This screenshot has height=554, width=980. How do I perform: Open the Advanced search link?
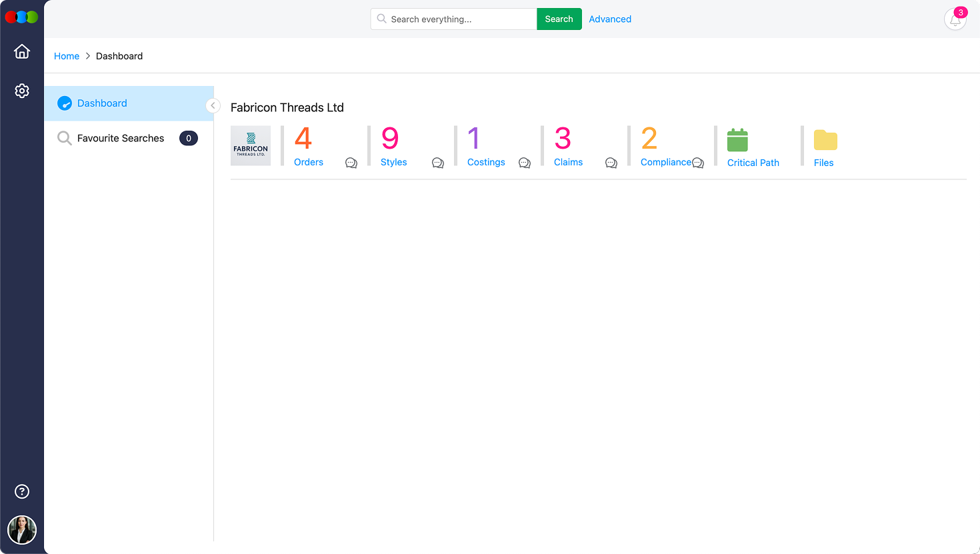tap(609, 19)
